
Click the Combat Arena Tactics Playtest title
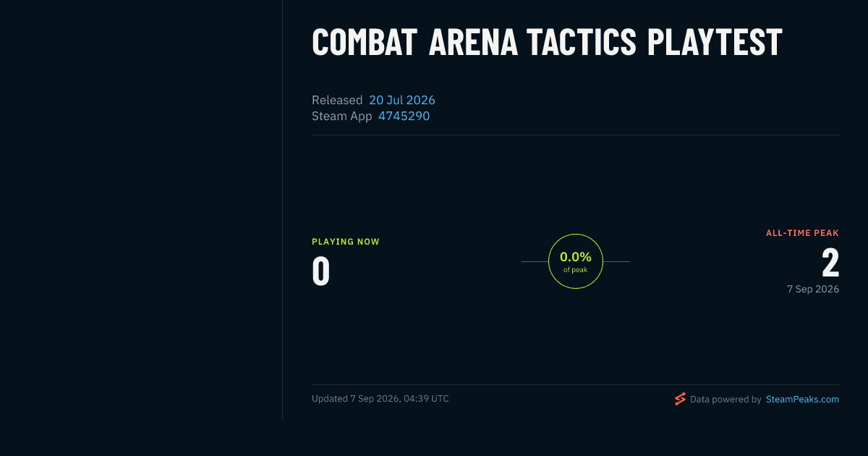547,43
